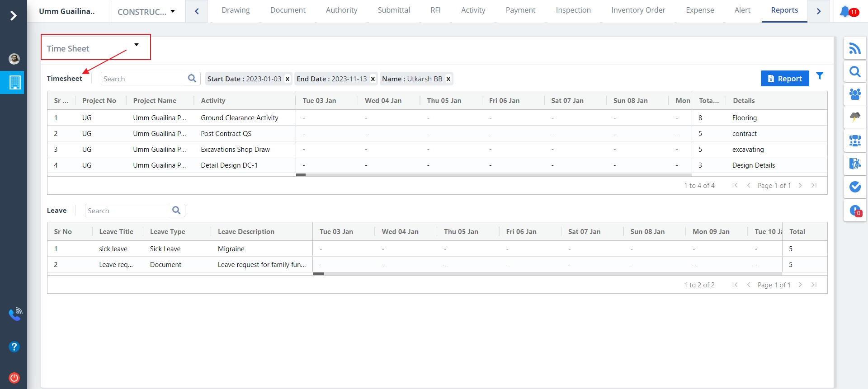The height and width of the screenshot is (389, 868).
Task: Switch to the Inspection tab
Action: (573, 10)
